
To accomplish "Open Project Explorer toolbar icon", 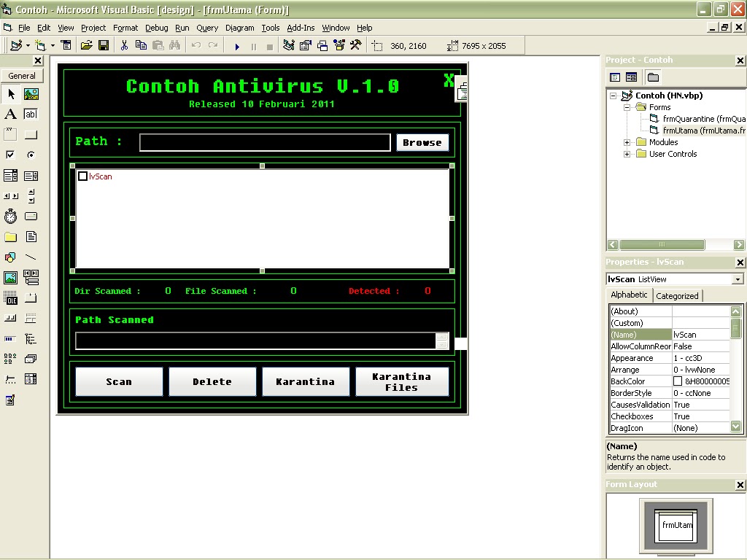I will tap(289, 46).
